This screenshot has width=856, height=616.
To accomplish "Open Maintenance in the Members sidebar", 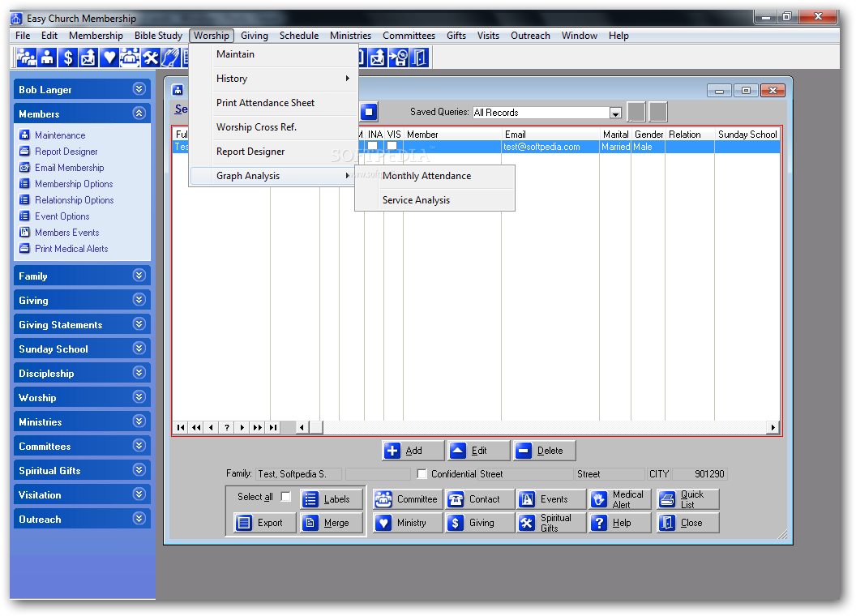I will (60, 135).
